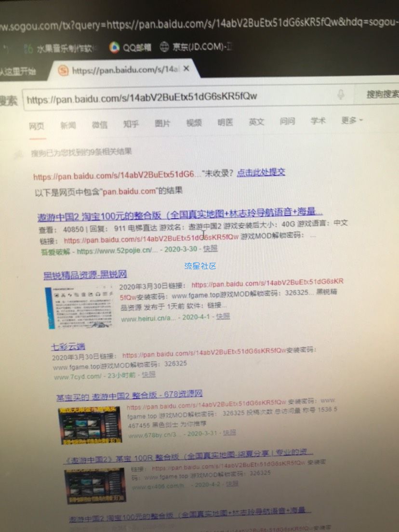Click the thumbnail of the 《遨游中国2》某宝 100R result

(x=96, y=486)
